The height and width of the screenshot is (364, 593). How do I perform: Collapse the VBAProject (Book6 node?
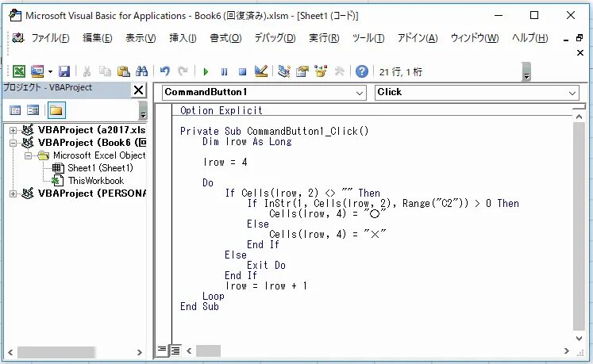pos(13,143)
